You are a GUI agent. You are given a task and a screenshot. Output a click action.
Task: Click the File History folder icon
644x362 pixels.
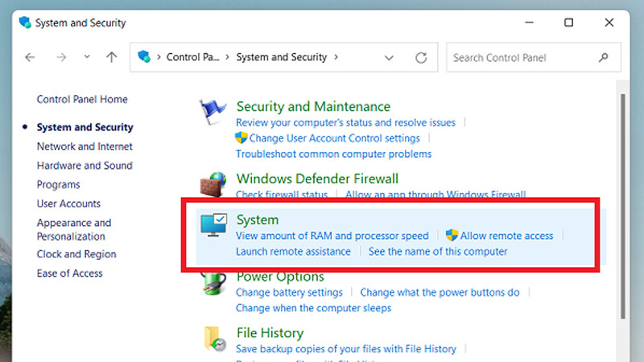[214, 338]
